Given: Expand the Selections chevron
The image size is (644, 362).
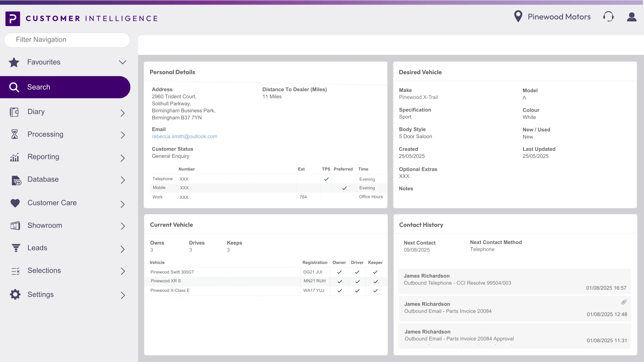Looking at the screenshot, I should 123,271.
